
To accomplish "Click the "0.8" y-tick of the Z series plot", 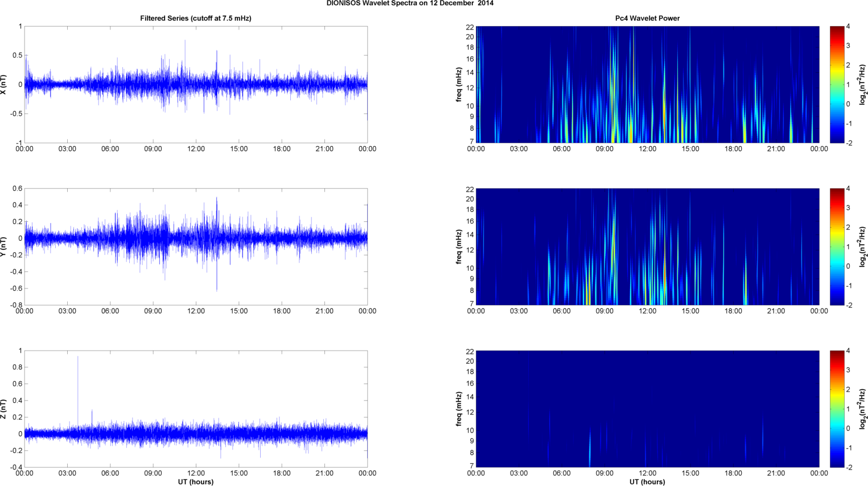I will coord(17,367).
